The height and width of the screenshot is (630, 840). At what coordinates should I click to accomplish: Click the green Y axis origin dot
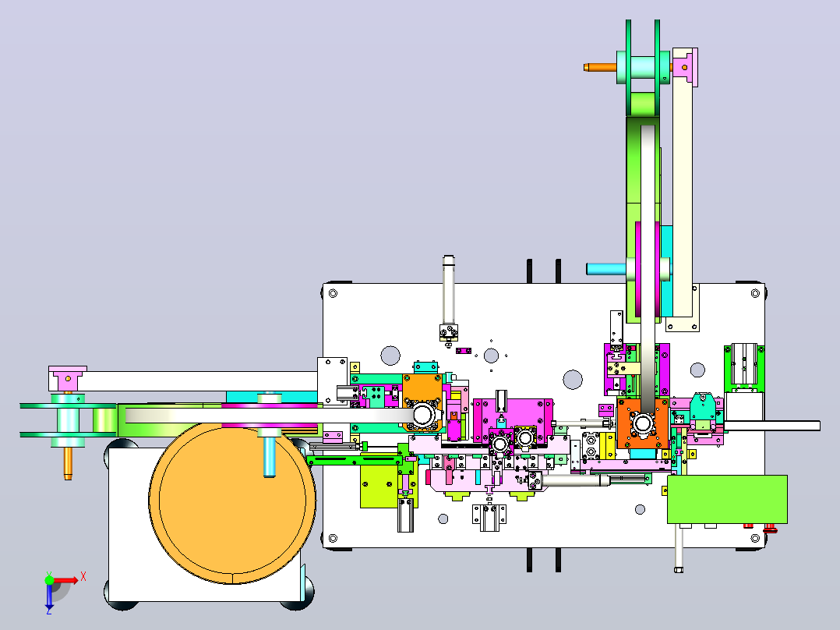click(x=49, y=581)
